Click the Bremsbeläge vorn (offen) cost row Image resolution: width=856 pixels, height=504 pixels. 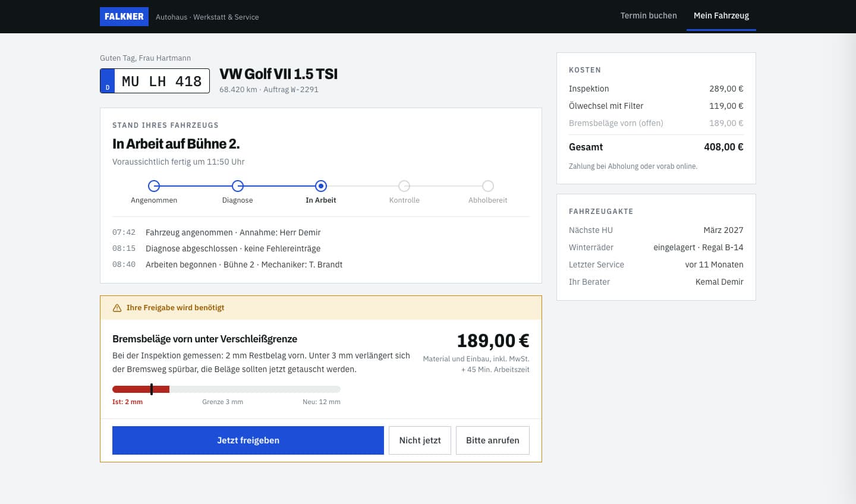coord(656,123)
